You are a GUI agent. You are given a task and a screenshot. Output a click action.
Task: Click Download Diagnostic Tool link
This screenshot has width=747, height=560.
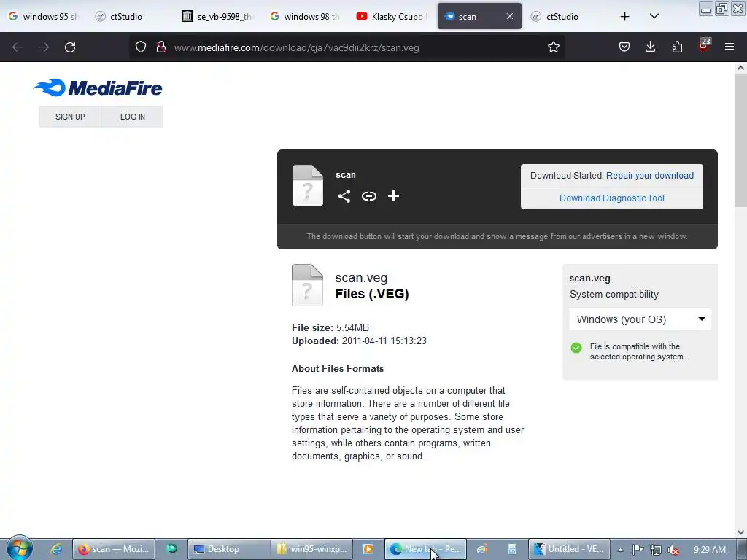point(612,198)
